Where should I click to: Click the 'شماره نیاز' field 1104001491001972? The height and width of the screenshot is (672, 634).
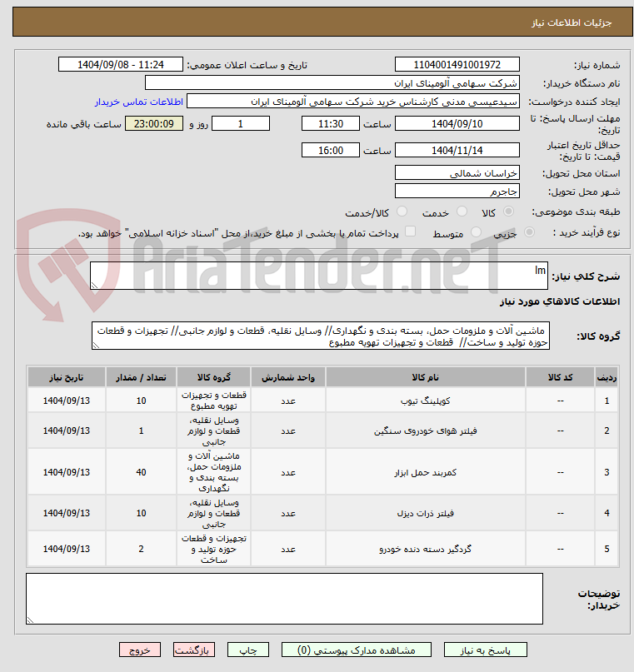point(457,65)
